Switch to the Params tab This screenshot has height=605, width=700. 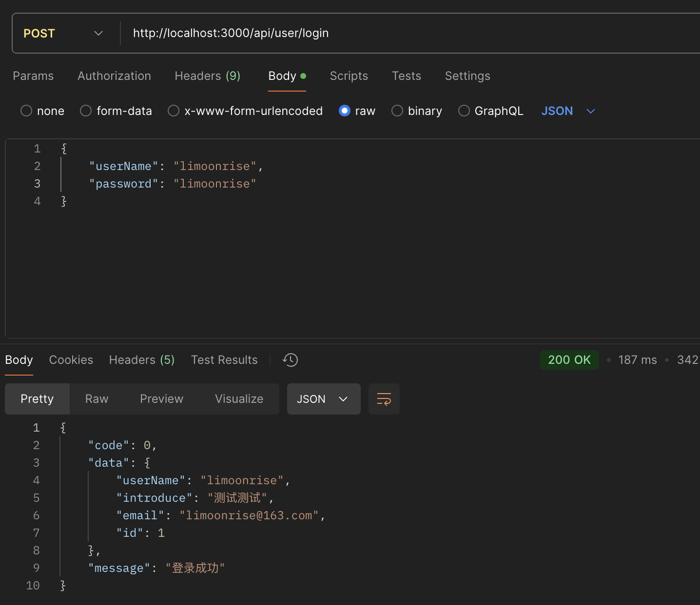pos(33,76)
